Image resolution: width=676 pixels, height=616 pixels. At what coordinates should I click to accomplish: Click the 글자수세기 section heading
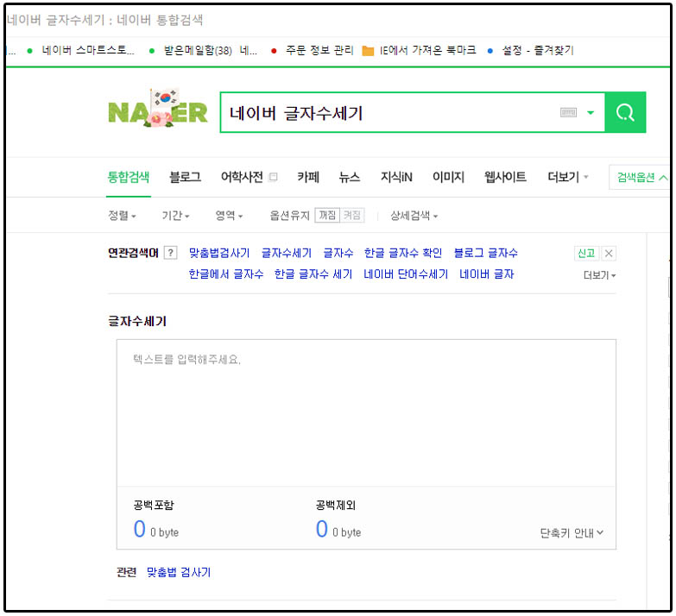[x=137, y=321]
